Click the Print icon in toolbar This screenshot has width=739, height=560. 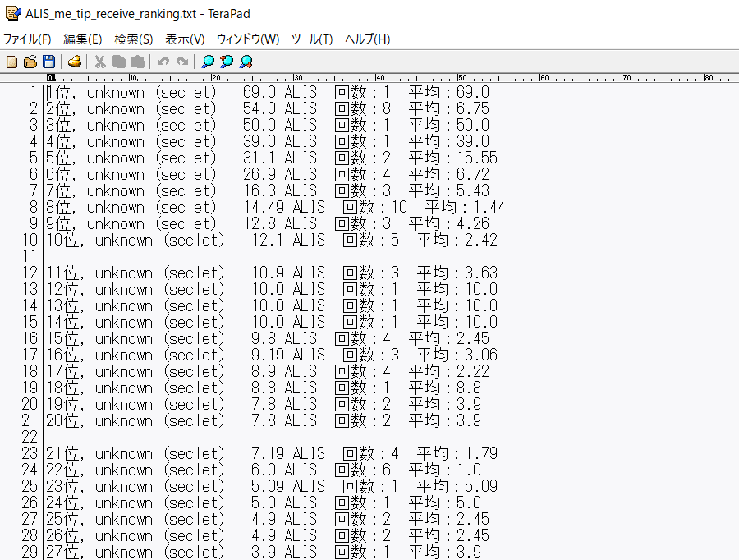(75, 62)
